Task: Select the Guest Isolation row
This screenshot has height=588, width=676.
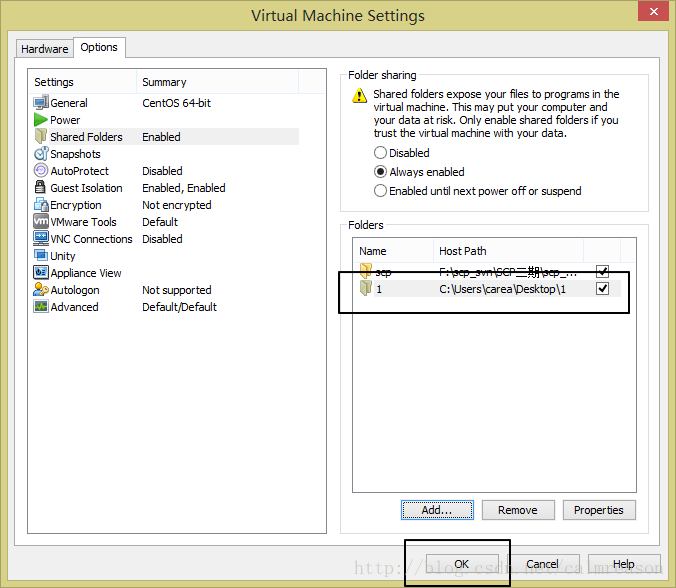Action: click(x=166, y=188)
